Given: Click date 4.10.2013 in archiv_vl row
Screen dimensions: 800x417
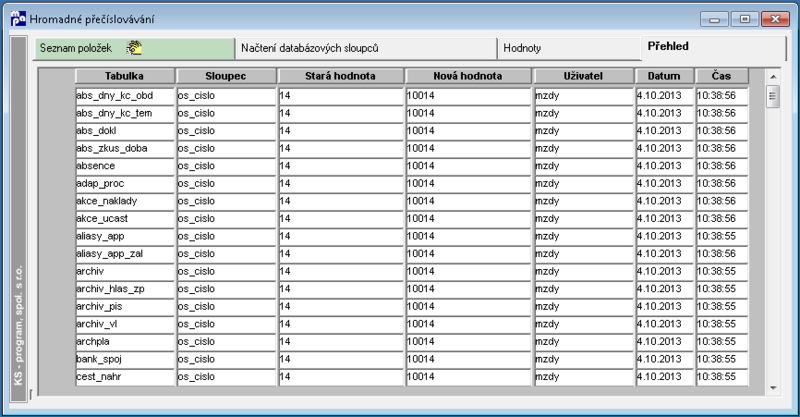Looking at the screenshot, I should [664, 324].
